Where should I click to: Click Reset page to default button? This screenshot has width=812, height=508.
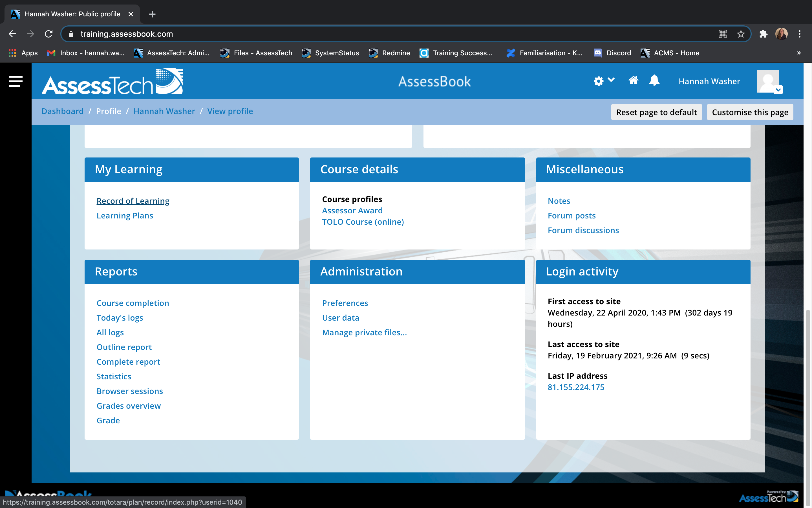click(656, 112)
